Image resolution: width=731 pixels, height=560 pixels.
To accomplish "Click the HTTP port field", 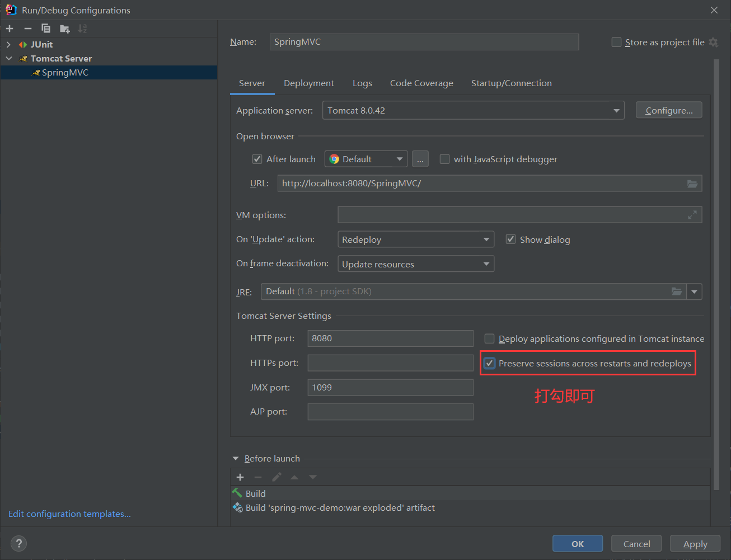I will tap(390, 338).
